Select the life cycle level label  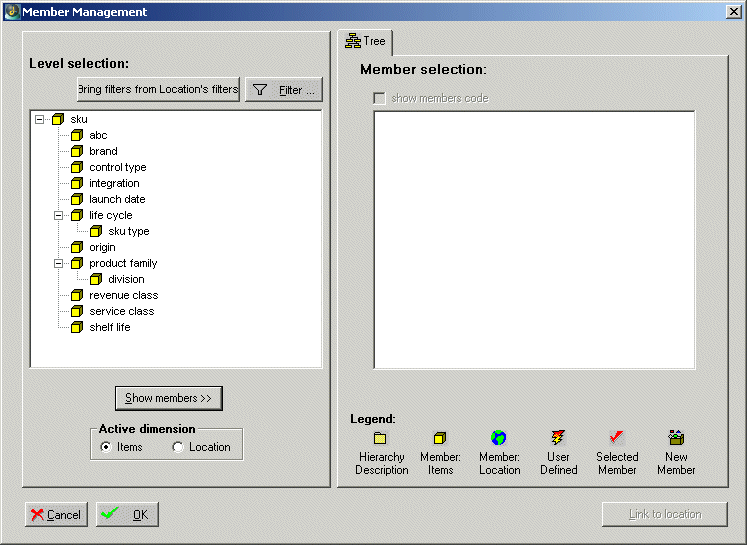click(111, 215)
